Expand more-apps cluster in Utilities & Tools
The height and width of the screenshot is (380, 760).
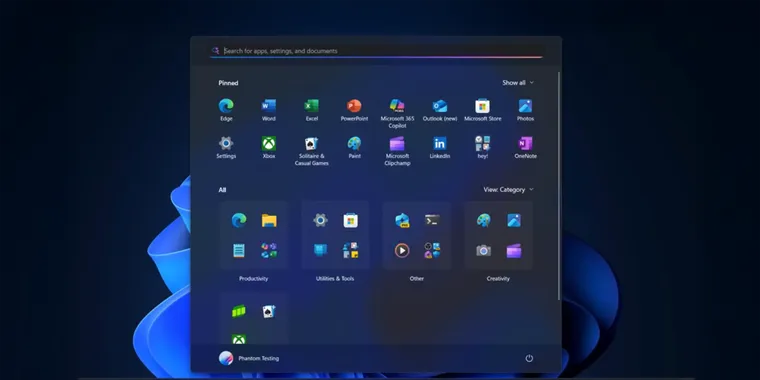pos(350,251)
